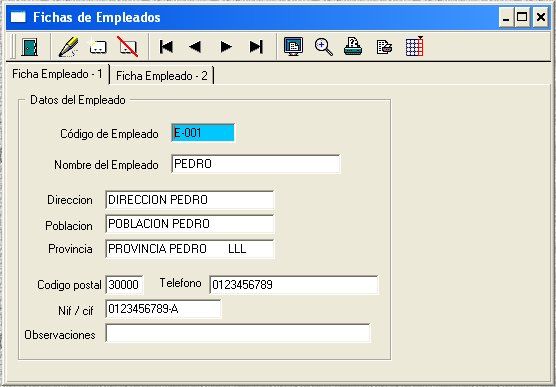
Task: Click the 'Direccion' label
Action: [70, 200]
